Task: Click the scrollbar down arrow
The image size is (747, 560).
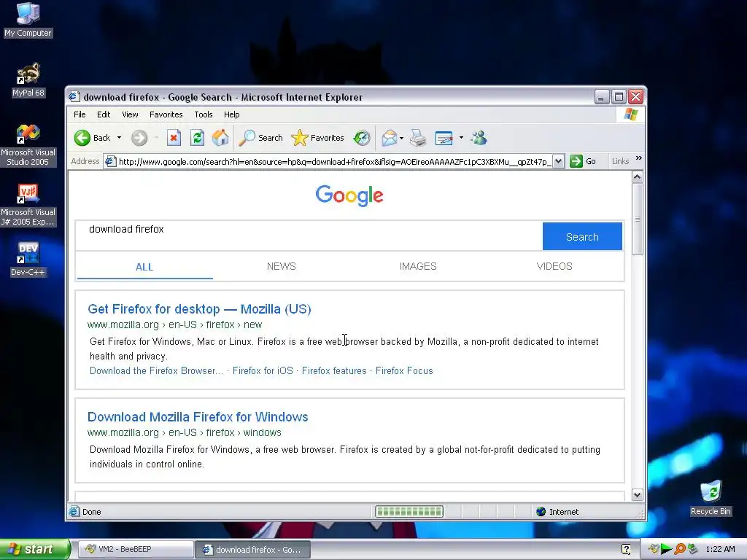Action: (x=638, y=495)
